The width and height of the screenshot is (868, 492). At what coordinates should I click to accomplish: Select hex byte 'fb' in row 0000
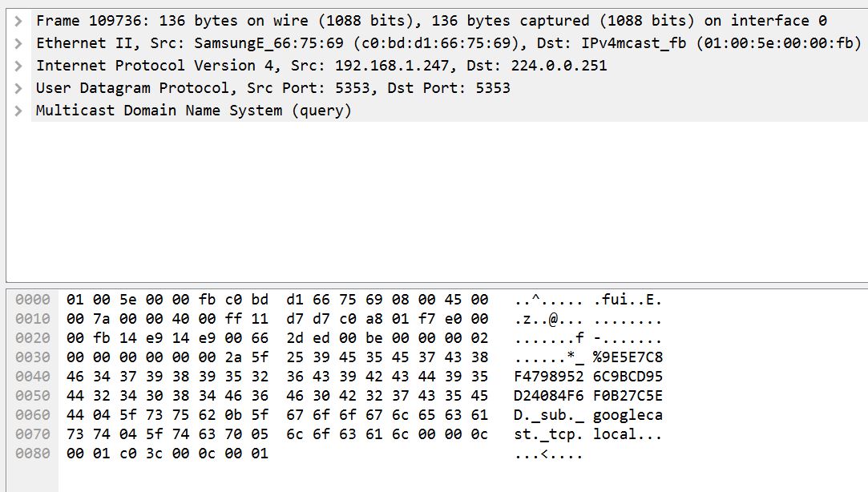[207, 300]
